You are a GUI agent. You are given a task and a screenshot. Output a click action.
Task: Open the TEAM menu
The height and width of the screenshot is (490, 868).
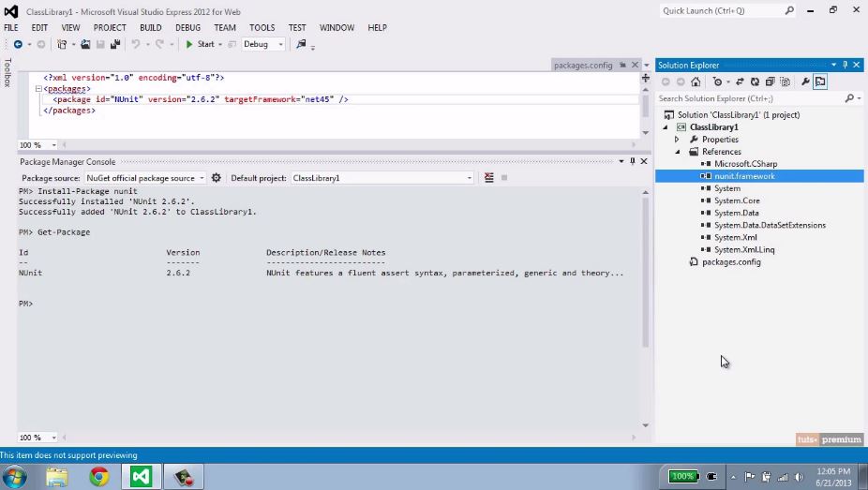225,27
